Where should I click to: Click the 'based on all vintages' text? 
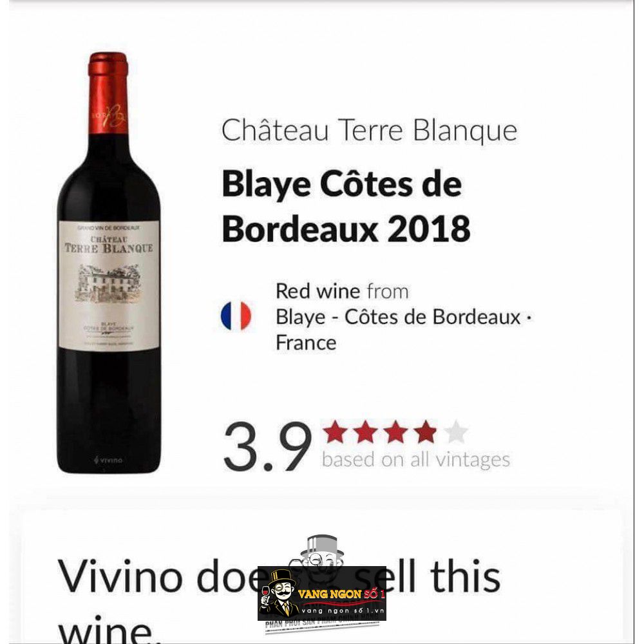[x=416, y=460]
